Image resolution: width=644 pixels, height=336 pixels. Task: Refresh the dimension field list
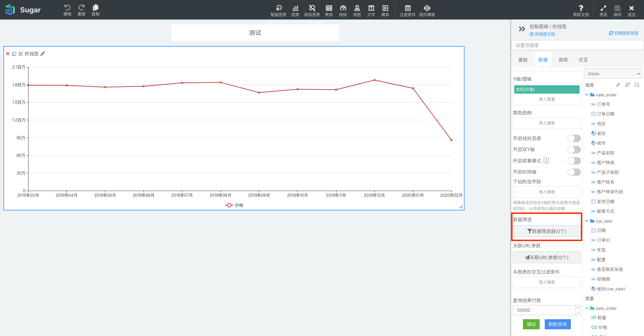(628, 85)
